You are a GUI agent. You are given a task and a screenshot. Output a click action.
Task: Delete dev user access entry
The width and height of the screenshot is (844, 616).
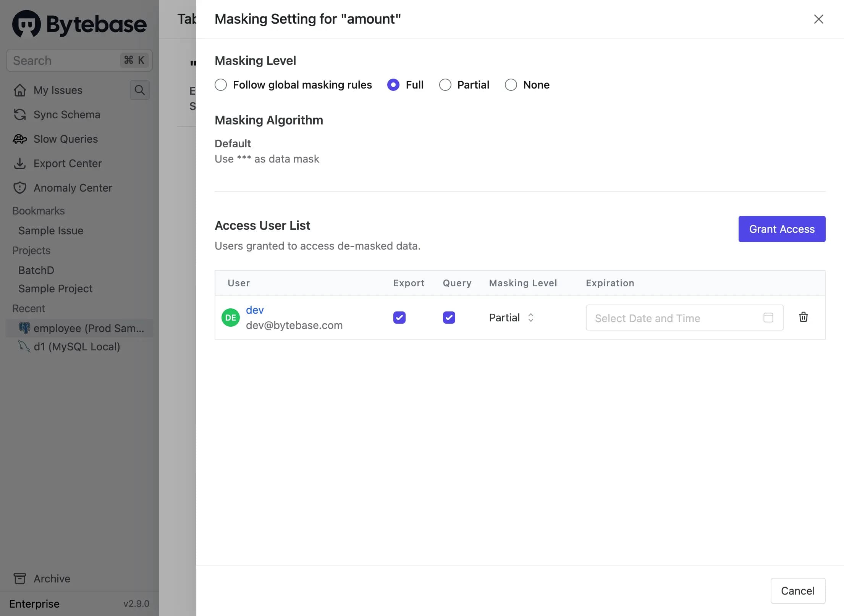coord(803,317)
